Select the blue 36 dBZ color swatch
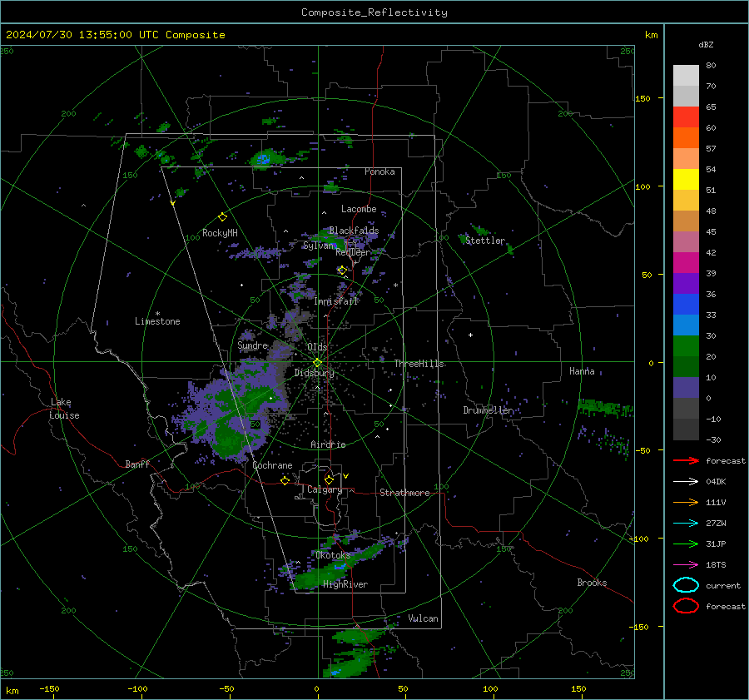 tap(686, 305)
